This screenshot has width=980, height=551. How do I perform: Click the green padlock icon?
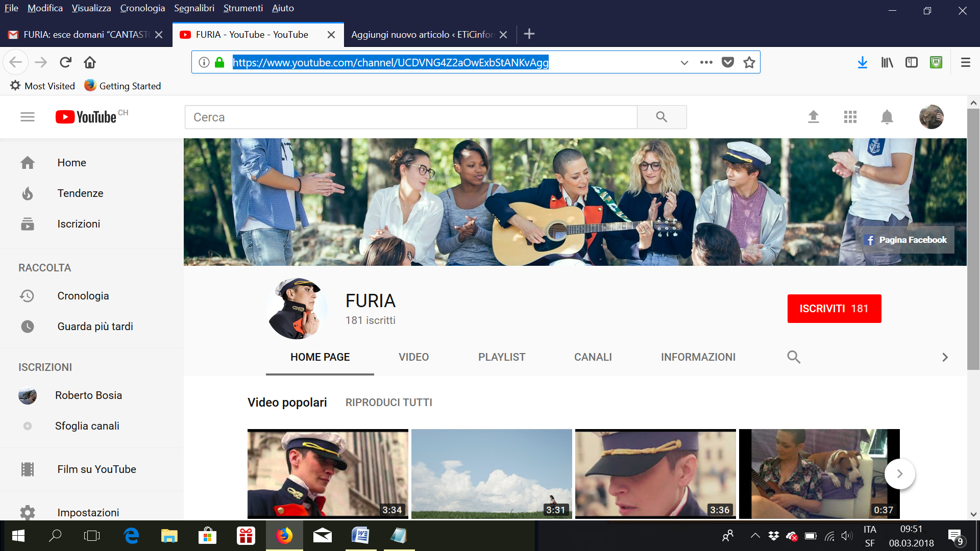tap(219, 62)
